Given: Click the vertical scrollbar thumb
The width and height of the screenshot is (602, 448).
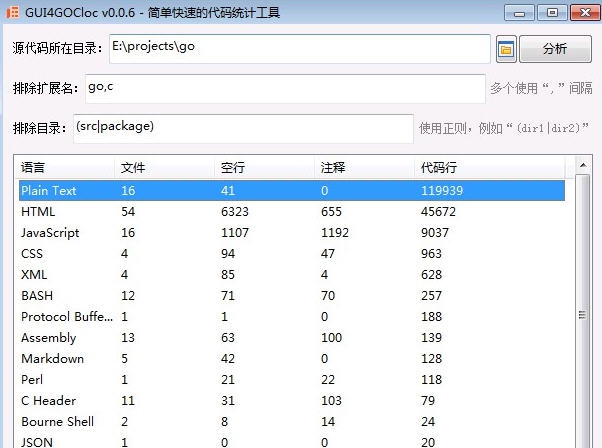Looking at the screenshot, I should pos(583,314).
